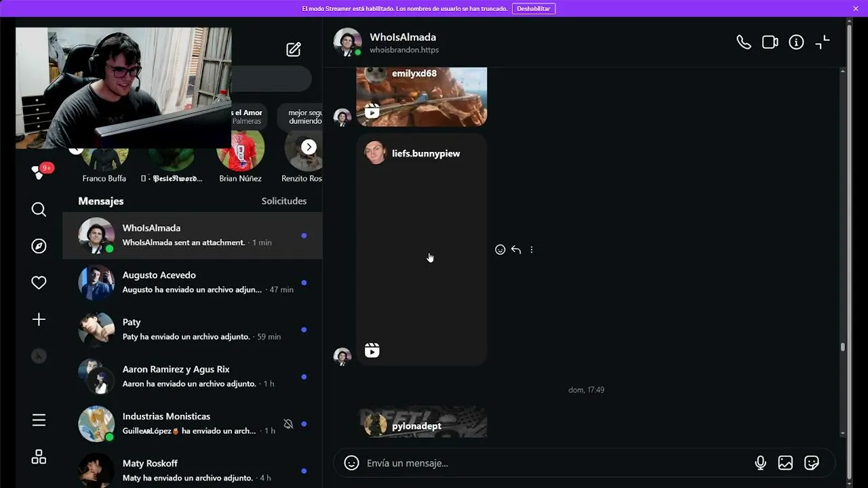Screen dimensions: 868x488
Task: Click emilyxd68 username on the reel
Action: (414, 73)
